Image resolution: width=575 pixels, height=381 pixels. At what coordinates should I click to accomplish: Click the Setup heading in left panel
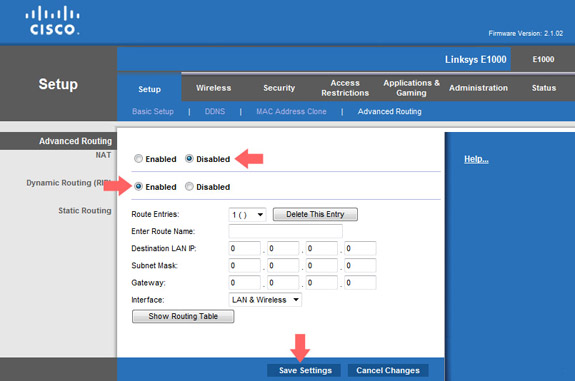coord(58,84)
